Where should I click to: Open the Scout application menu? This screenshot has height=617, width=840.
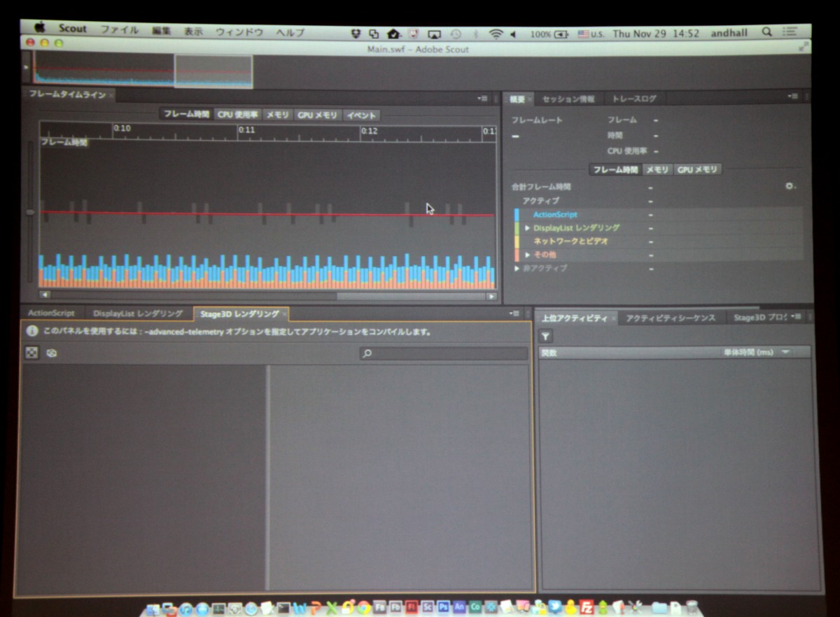tap(73, 29)
